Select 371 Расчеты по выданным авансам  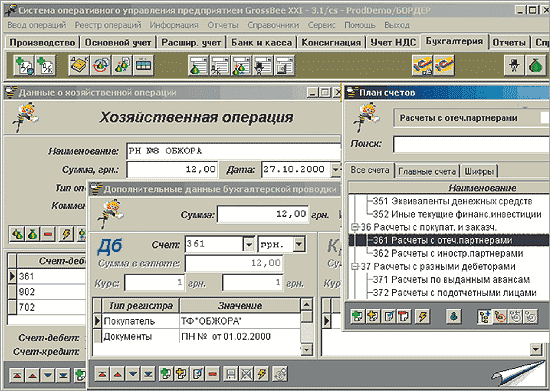(x=451, y=280)
